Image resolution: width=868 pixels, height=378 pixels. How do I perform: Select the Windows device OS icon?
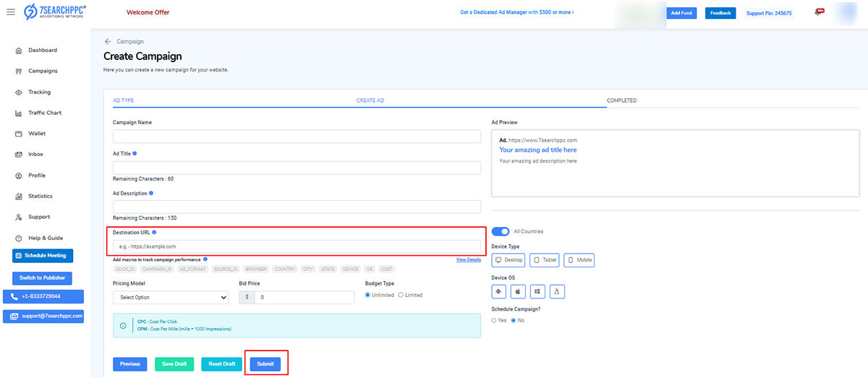tap(537, 291)
